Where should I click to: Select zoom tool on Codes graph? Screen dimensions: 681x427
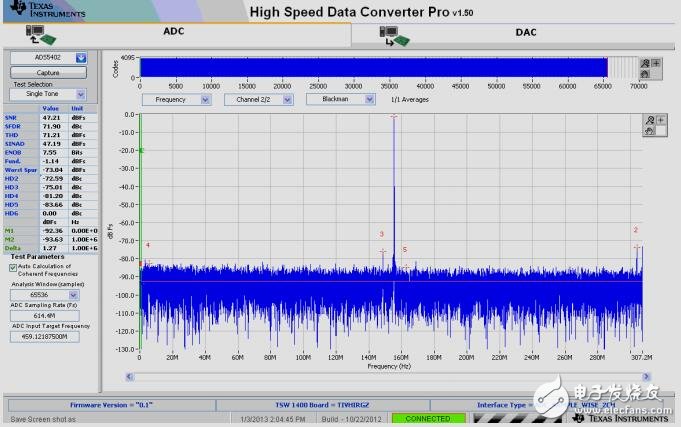point(646,63)
